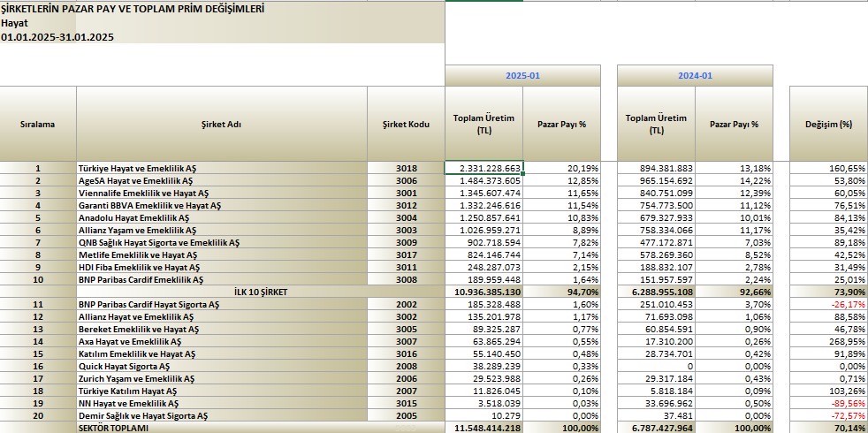Select Türkiye Katılım Hayat AŞ cell
The image size is (868, 433).
point(222,391)
